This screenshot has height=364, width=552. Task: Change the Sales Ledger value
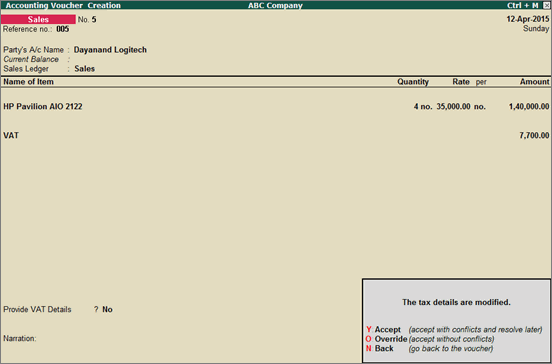pos(84,69)
